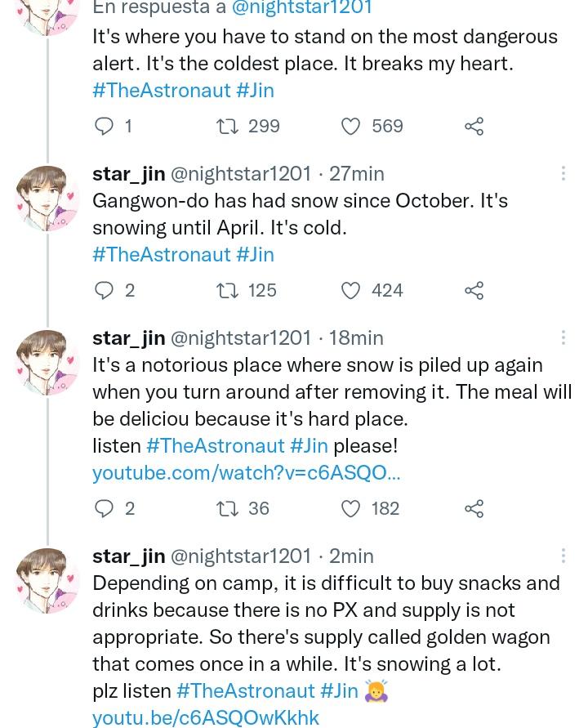Image resolution: width=588 pixels, height=728 pixels.
Task: Share the 'notorious place' tweet
Action: [474, 508]
